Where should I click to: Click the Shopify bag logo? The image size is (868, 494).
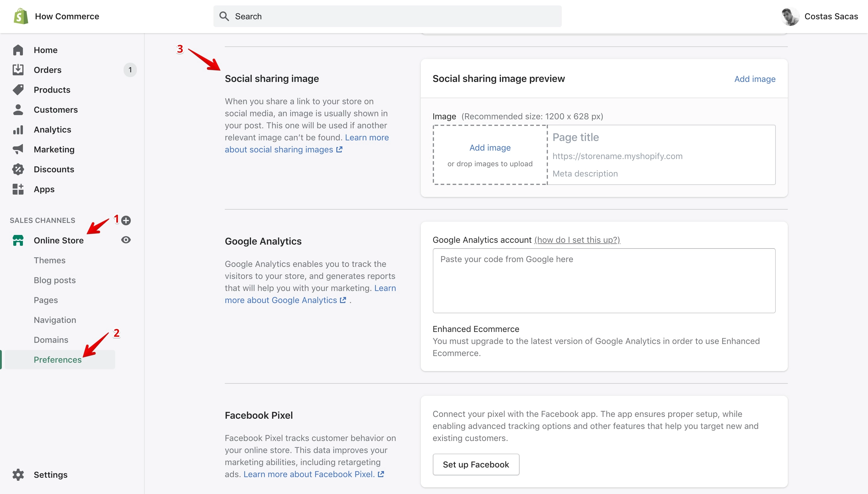[21, 16]
